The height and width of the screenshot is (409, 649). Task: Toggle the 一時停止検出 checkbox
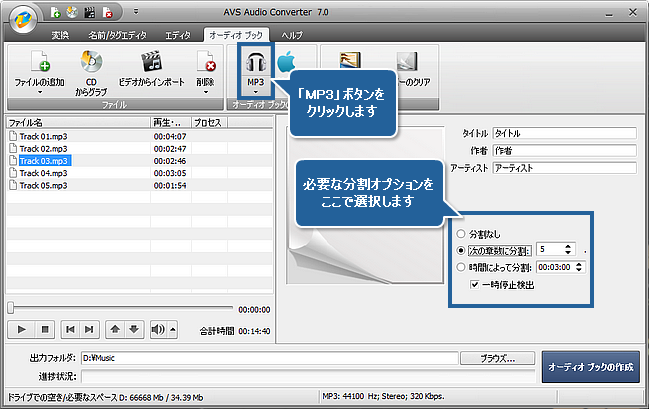point(474,284)
